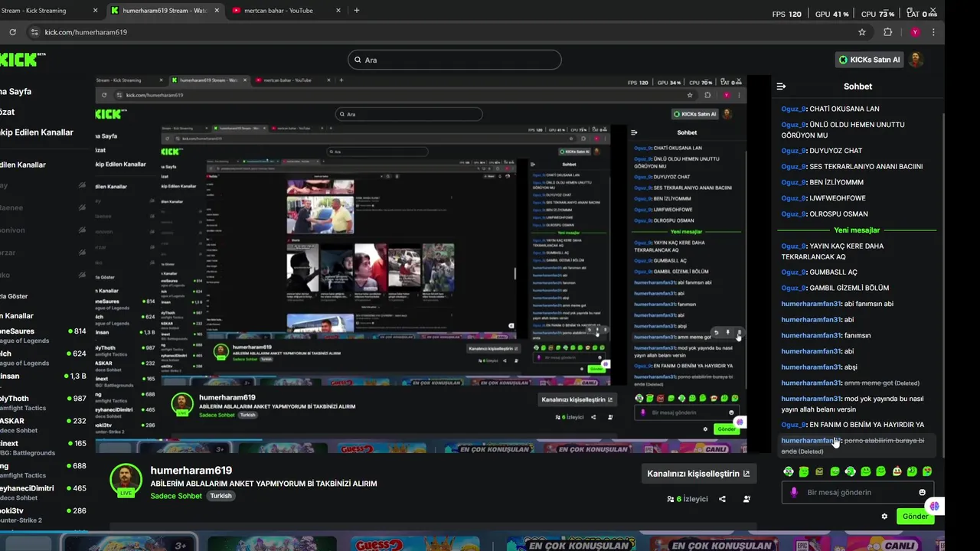Image resolution: width=980 pixels, height=551 pixels.
Task: Open sidebar channel with 624 viewers
Action: (x=43, y=358)
